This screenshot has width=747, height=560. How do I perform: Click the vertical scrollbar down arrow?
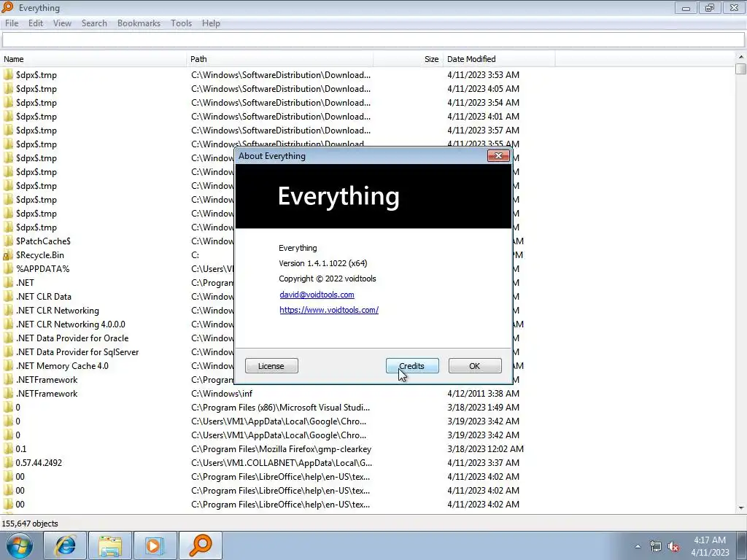click(741, 508)
